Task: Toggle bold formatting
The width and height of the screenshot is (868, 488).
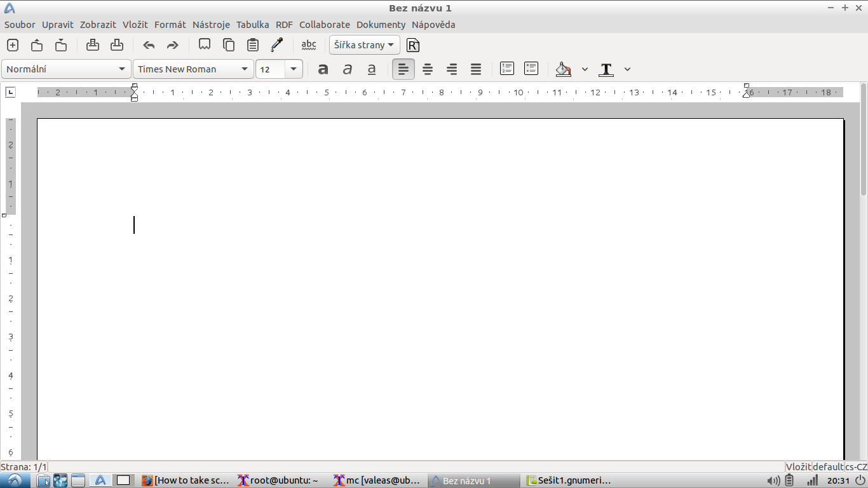Action: coord(323,69)
